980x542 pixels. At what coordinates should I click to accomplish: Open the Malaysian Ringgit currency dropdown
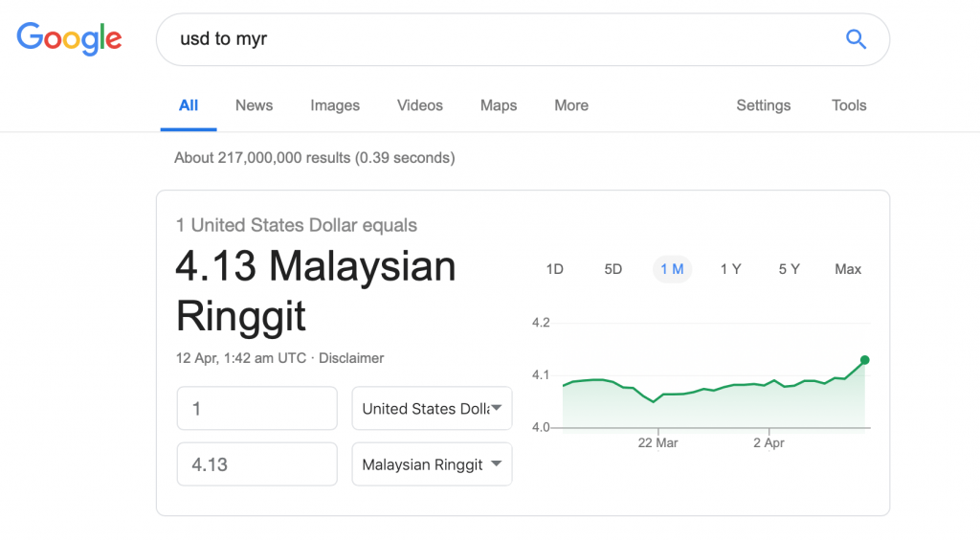432,463
